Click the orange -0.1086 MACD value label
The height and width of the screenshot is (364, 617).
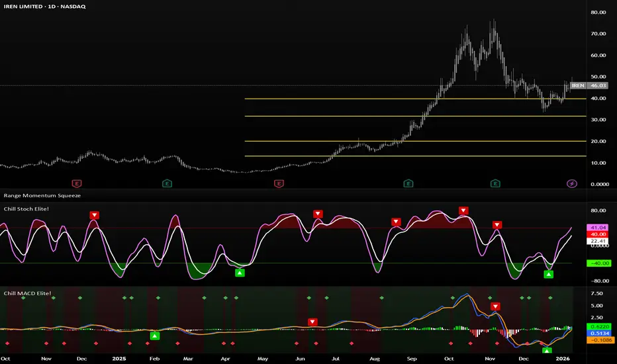point(600,340)
